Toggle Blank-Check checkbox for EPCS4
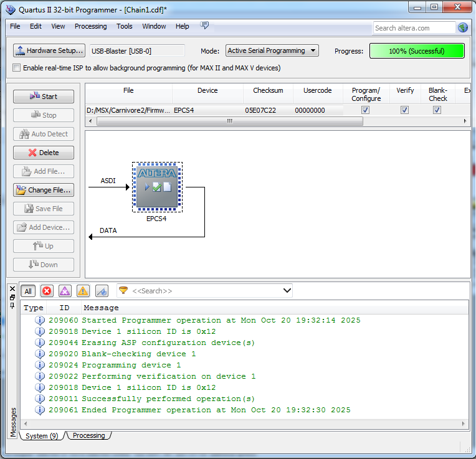Viewport: 476px width, 459px height. (x=437, y=110)
